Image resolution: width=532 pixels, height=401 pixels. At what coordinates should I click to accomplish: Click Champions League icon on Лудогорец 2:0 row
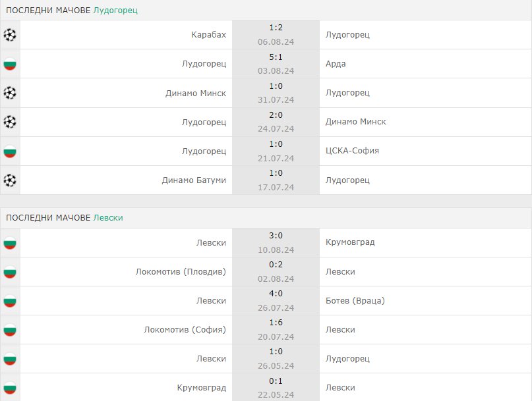(10, 122)
